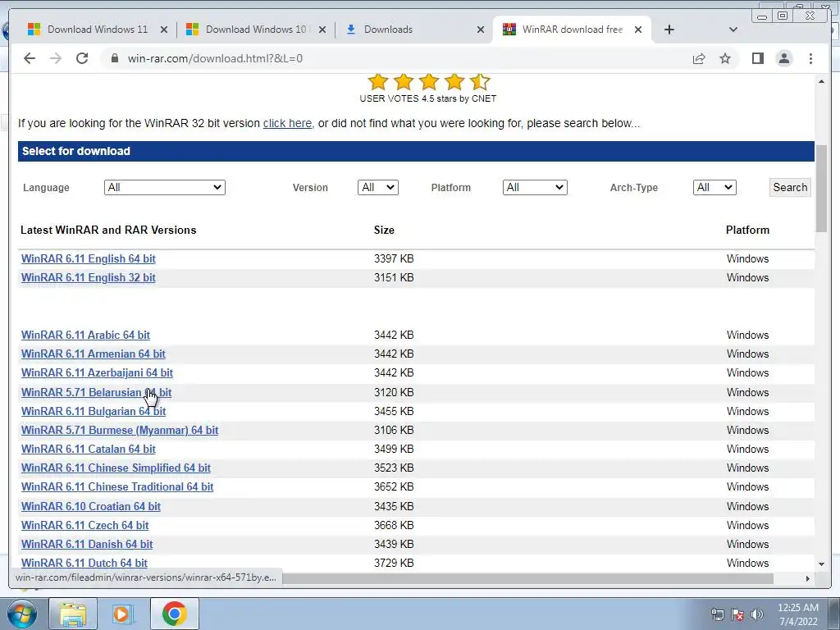Open Chrome three-dot menu
Viewport: 840px width, 630px height.
(810, 58)
